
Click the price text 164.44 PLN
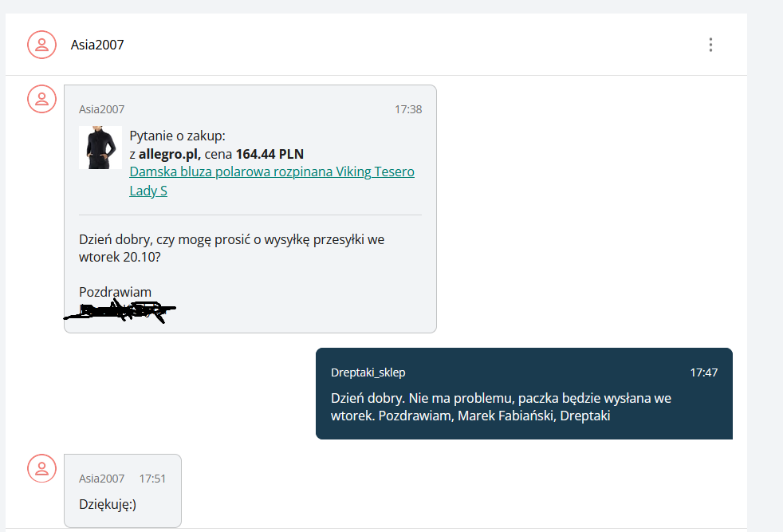click(x=270, y=154)
